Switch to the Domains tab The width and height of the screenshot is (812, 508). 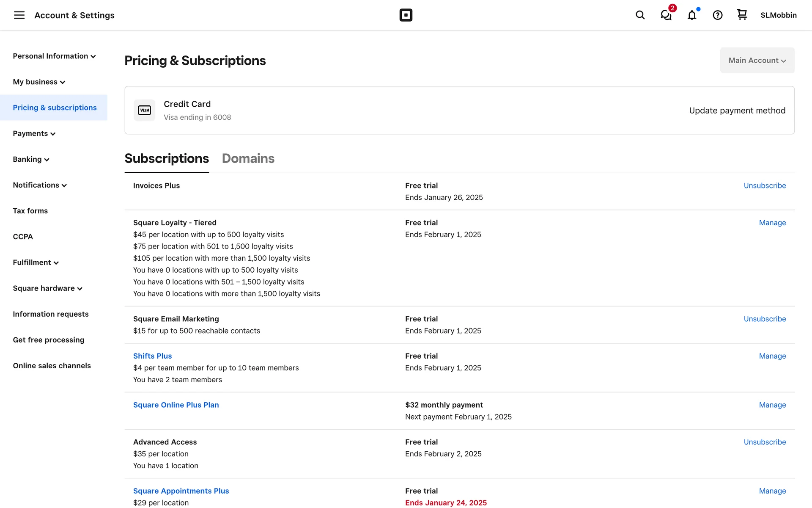click(x=248, y=158)
